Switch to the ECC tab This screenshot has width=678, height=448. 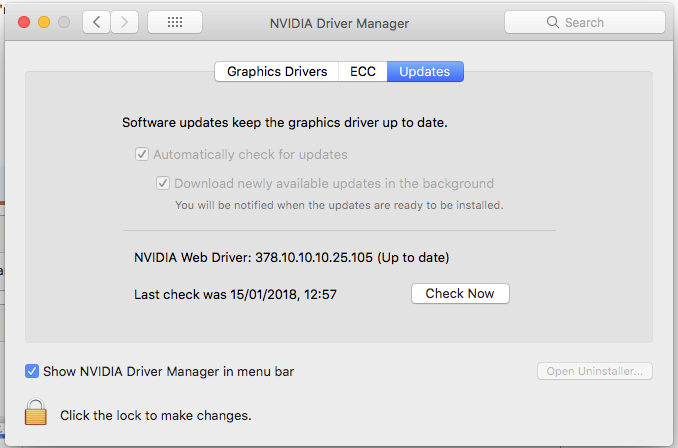pos(363,71)
